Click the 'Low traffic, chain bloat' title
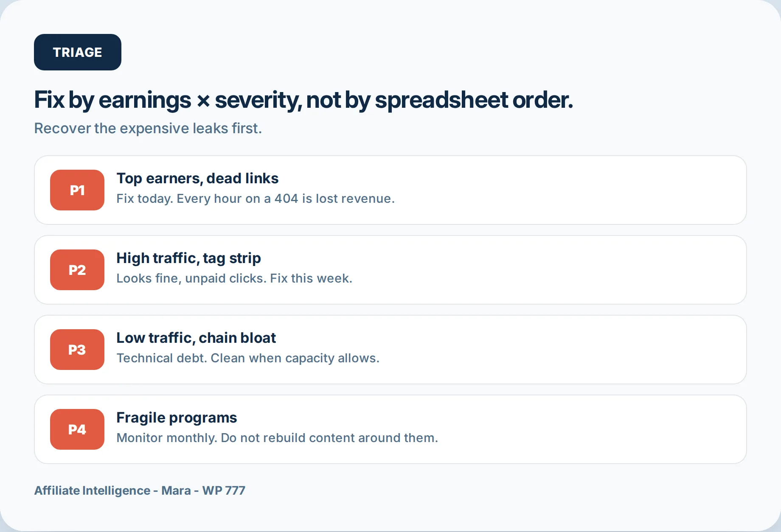 (196, 338)
